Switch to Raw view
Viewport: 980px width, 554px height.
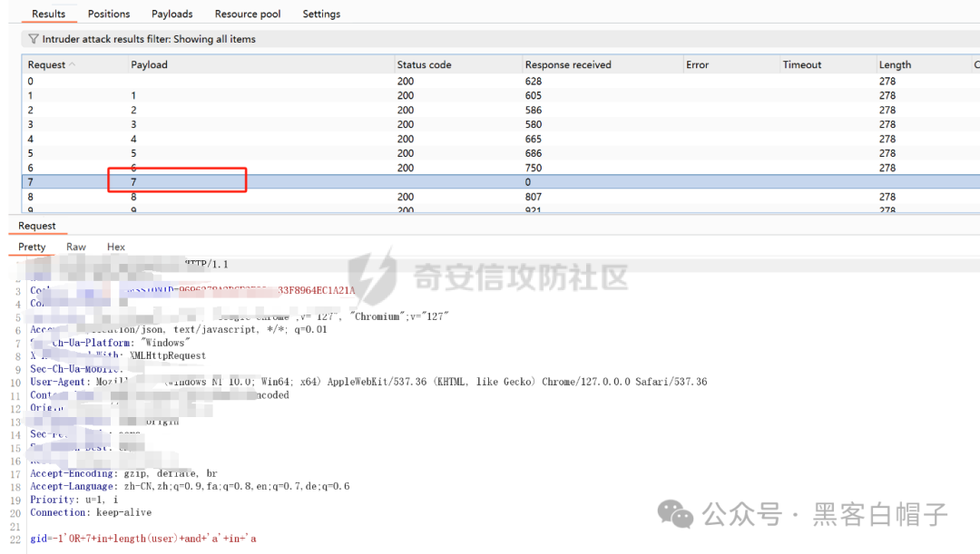click(76, 247)
